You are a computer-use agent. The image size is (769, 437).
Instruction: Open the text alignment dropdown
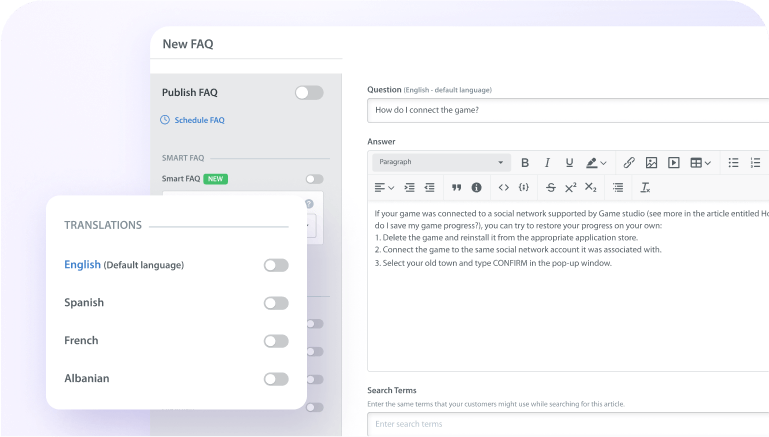point(384,187)
